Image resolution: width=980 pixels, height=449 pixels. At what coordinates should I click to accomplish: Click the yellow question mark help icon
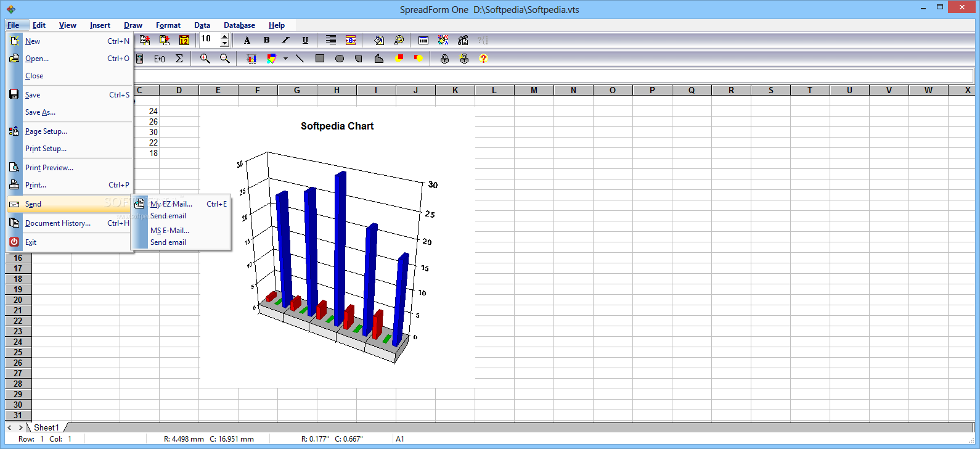click(484, 59)
